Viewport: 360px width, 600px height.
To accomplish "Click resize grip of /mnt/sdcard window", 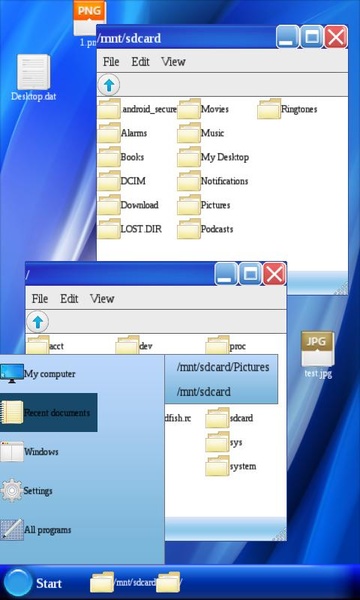I will coord(342,289).
